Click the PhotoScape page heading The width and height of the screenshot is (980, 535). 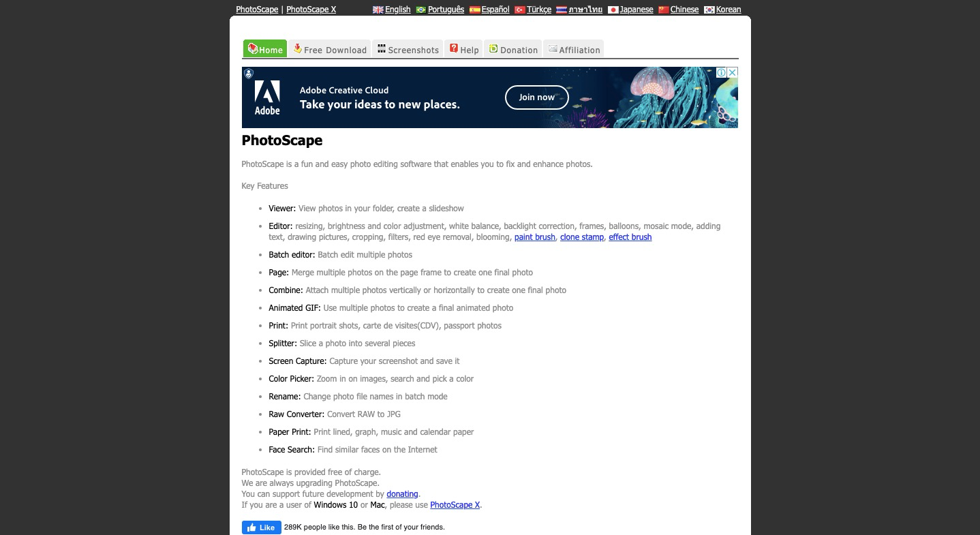point(282,140)
